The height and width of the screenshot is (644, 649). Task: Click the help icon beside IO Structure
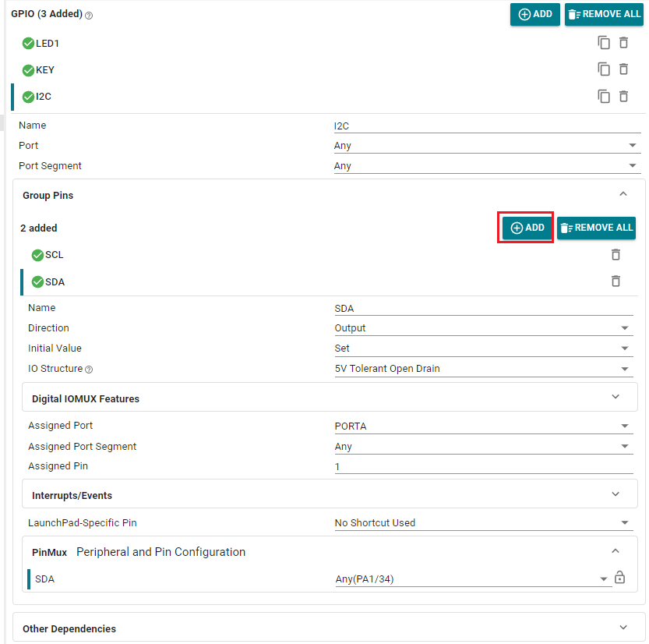point(88,370)
